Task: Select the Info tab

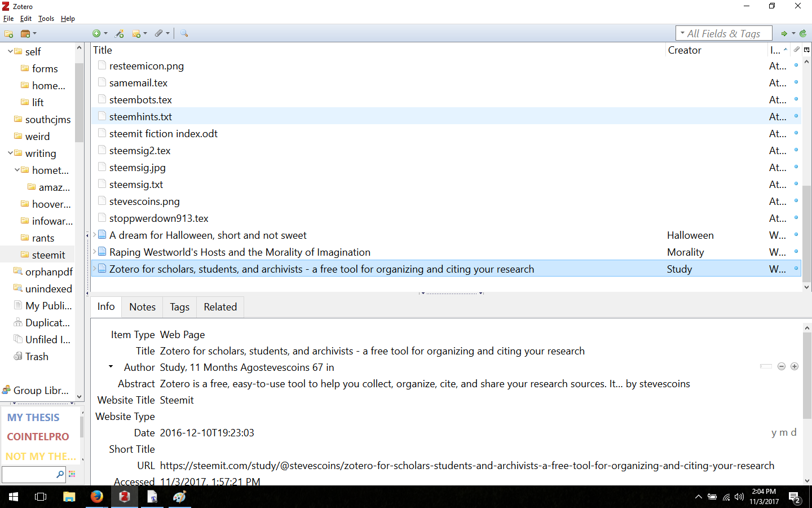Action: [106, 306]
